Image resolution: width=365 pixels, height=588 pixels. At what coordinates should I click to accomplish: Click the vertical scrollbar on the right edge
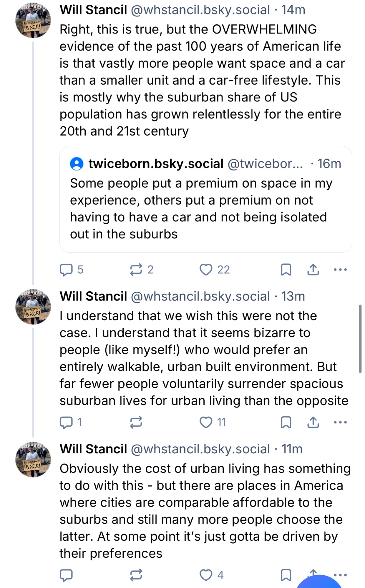pos(360,339)
